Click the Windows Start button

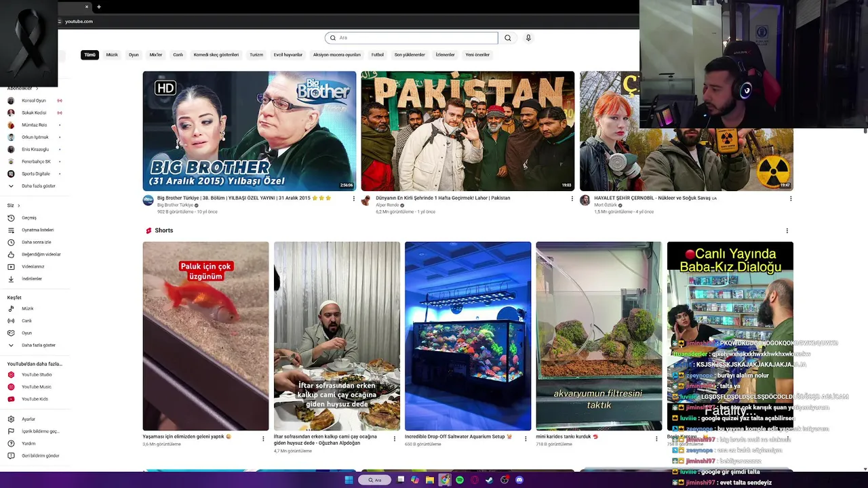tap(349, 480)
